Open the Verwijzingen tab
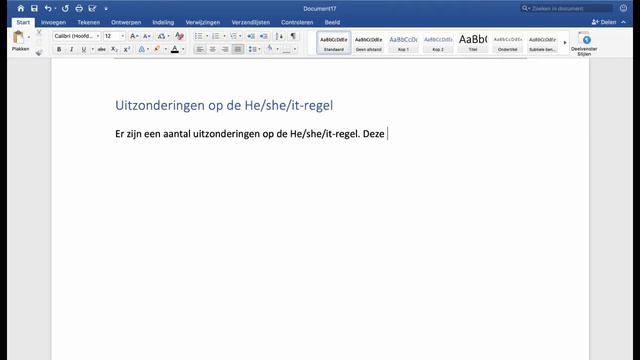Viewport: 640px width, 360px height. click(x=203, y=22)
